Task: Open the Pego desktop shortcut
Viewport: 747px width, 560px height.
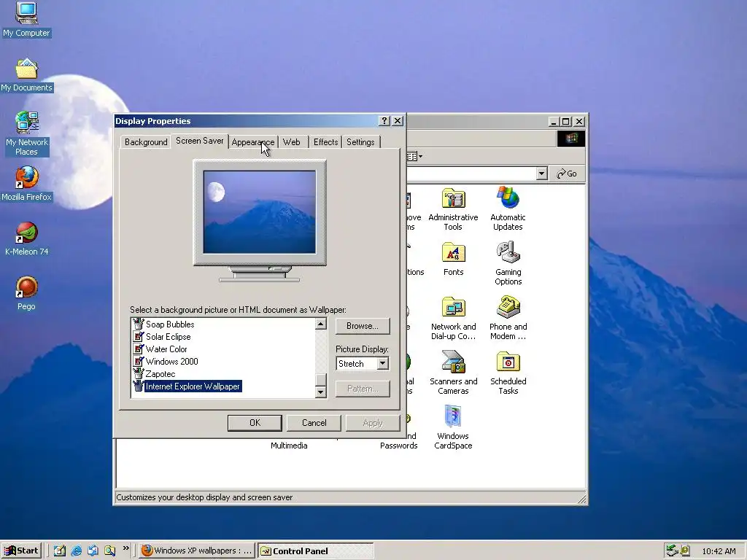Action: point(26,293)
